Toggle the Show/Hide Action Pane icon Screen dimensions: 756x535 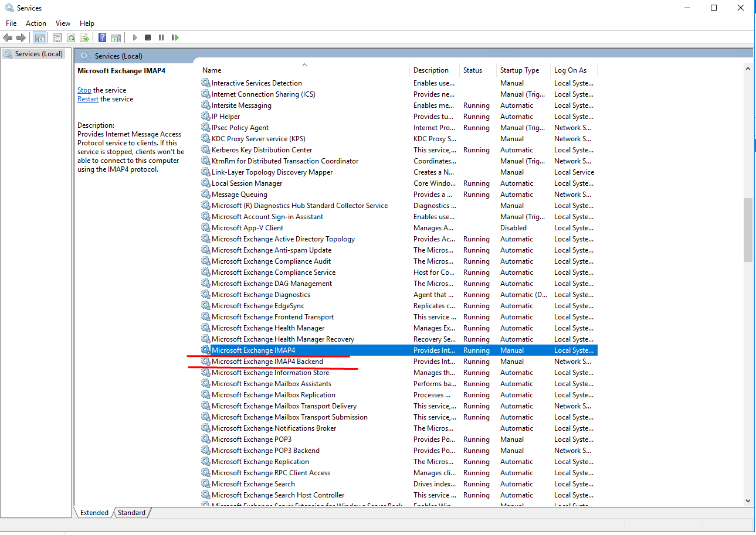pos(116,37)
